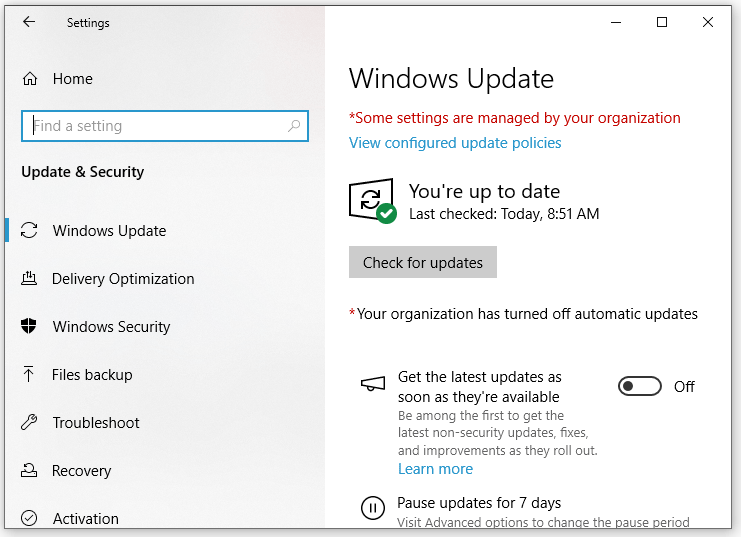Click the Troubleshoot wrench icon
The height and width of the screenshot is (537, 741).
29,422
